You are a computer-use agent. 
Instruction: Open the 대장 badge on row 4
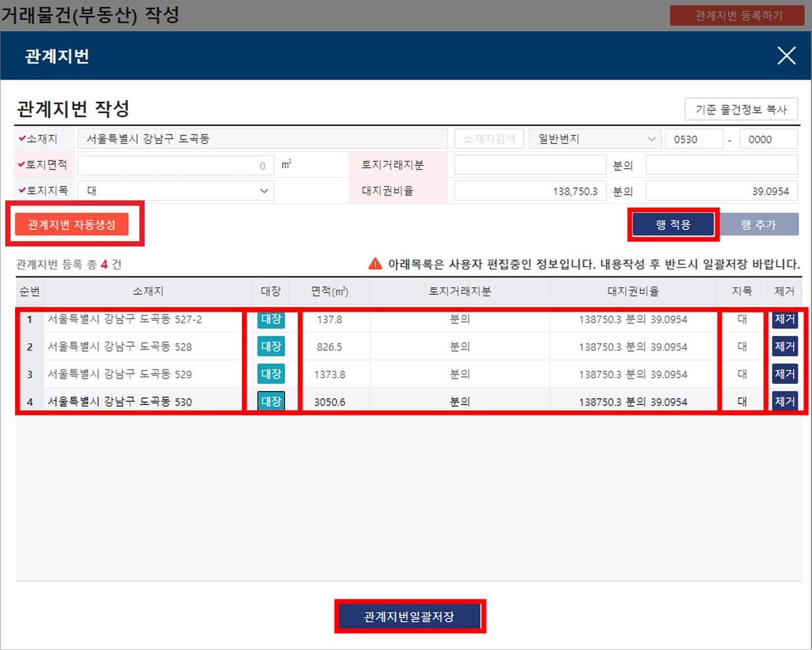tap(272, 401)
